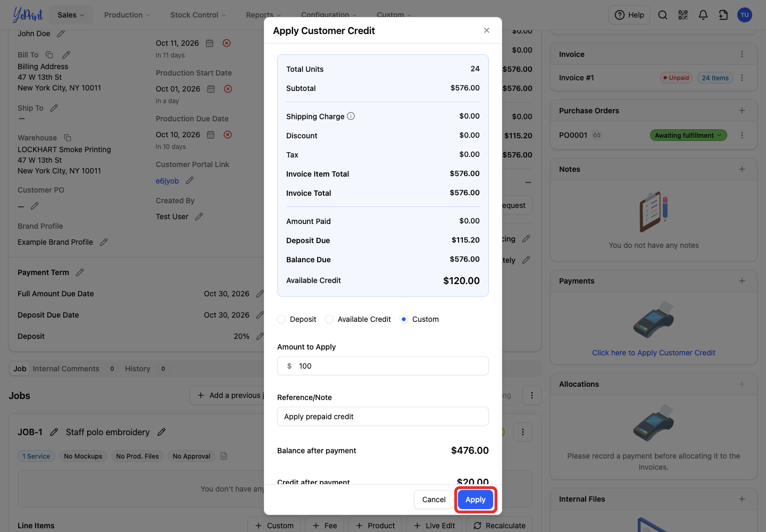Open calendar for Production Start Date
Image resolution: width=766 pixels, height=532 pixels.
pyautogui.click(x=211, y=89)
